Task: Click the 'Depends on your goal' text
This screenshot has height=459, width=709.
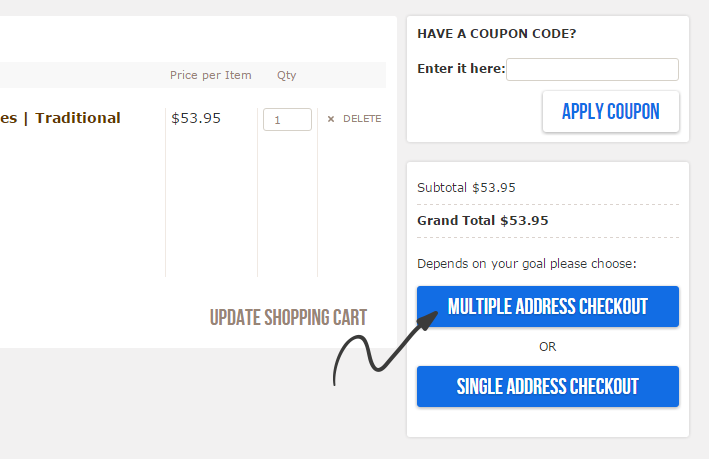Action: (x=526, y=264)
